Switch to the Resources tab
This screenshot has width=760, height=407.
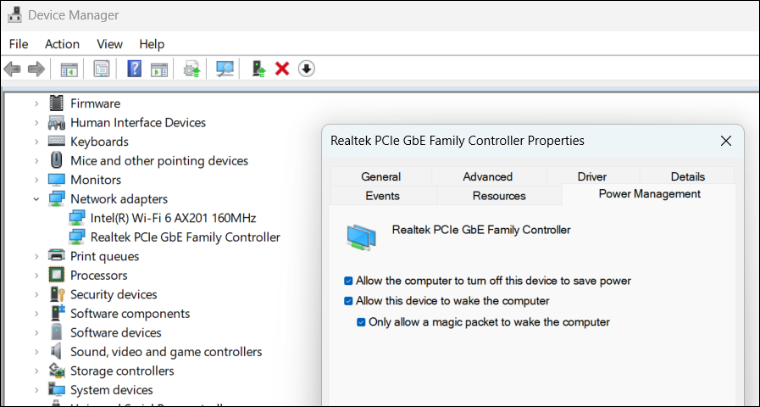click(499, 196)
